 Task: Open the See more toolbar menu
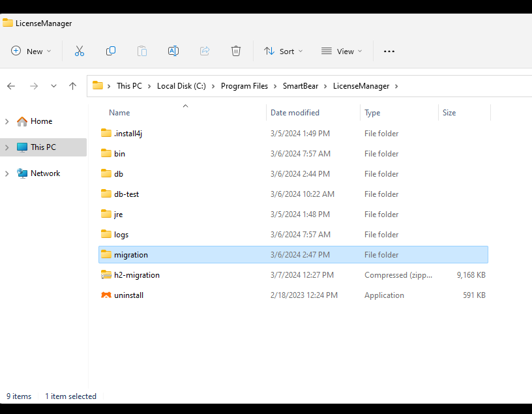389,51
